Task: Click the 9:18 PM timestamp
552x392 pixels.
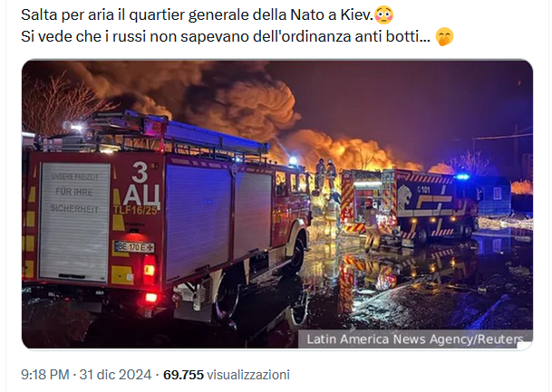Action: [x=45, y=375]
